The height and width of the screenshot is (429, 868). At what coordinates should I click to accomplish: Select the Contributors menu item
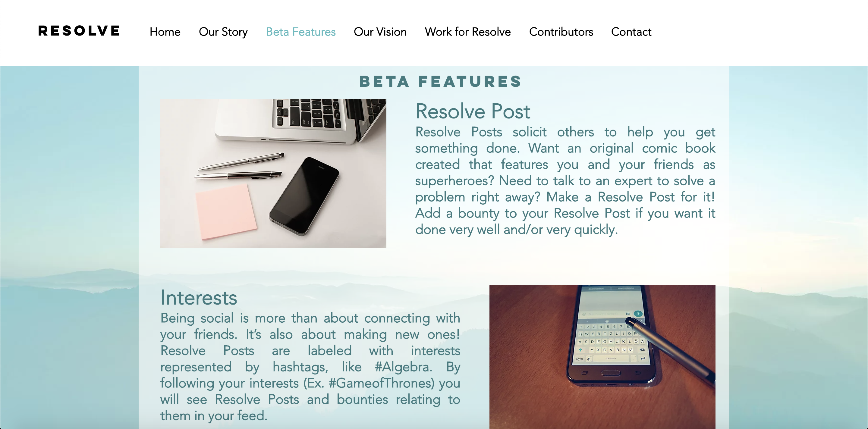click(x=561, y=32)
